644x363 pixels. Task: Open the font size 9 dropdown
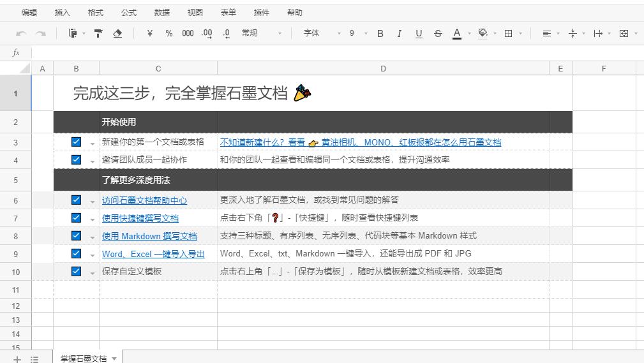coord(358,33)
